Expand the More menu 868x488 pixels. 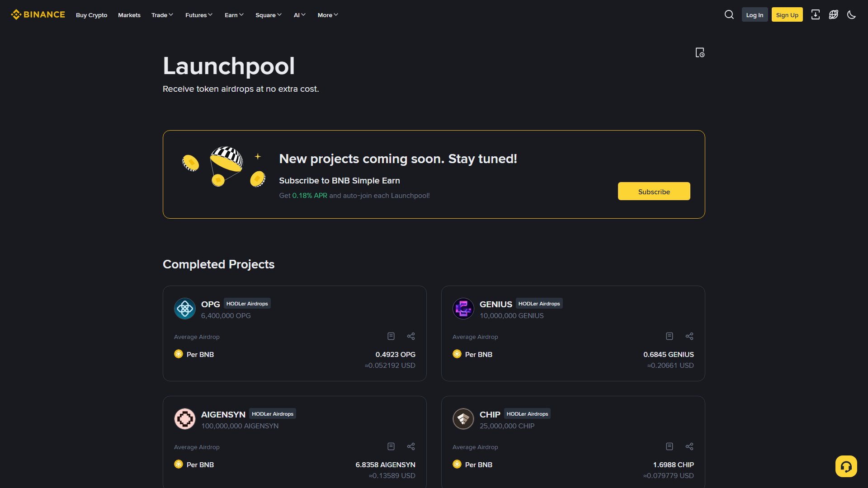[328, 15]
